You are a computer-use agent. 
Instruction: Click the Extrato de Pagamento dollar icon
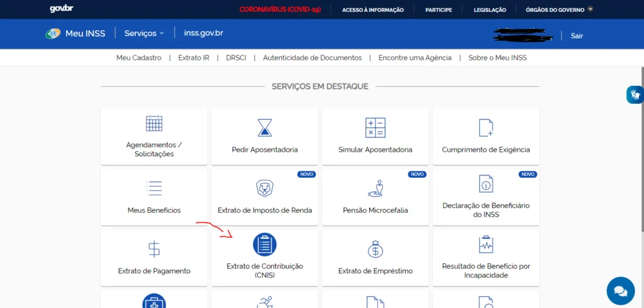pos(154,249)
